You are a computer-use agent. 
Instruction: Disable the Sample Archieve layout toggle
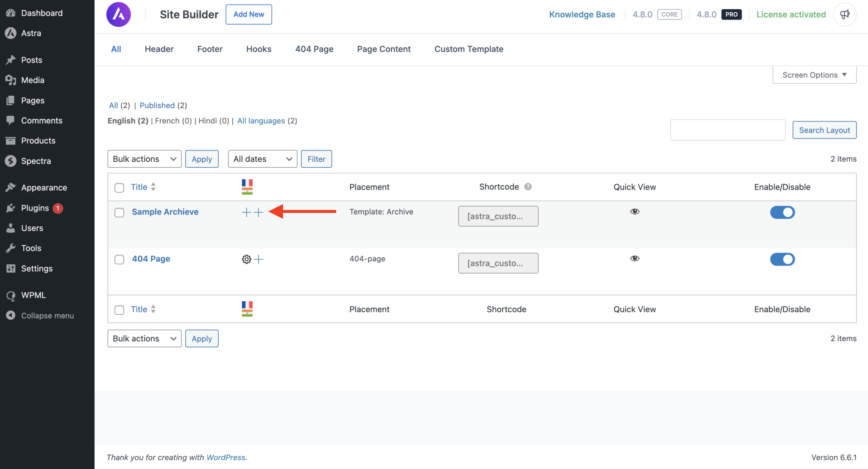point(782,212)
